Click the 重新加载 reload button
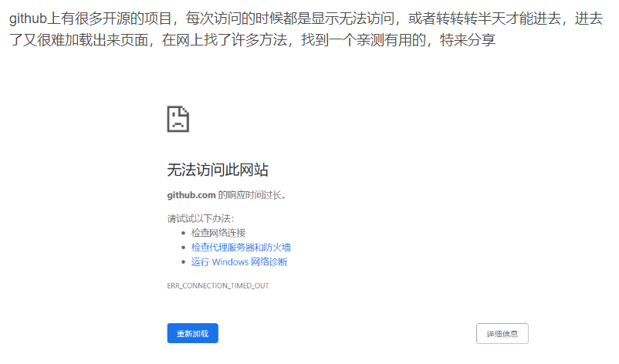 pyautogui.click(x=192, y=333)
